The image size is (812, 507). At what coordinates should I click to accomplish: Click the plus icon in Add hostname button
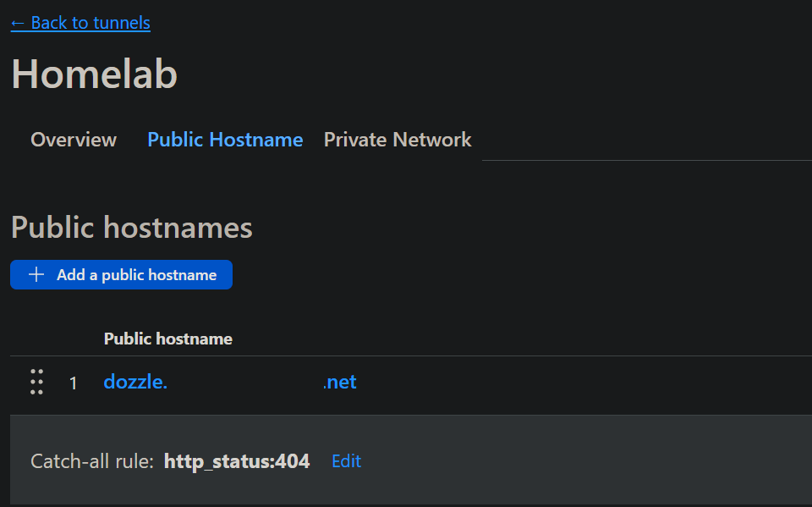coord(36,275)
